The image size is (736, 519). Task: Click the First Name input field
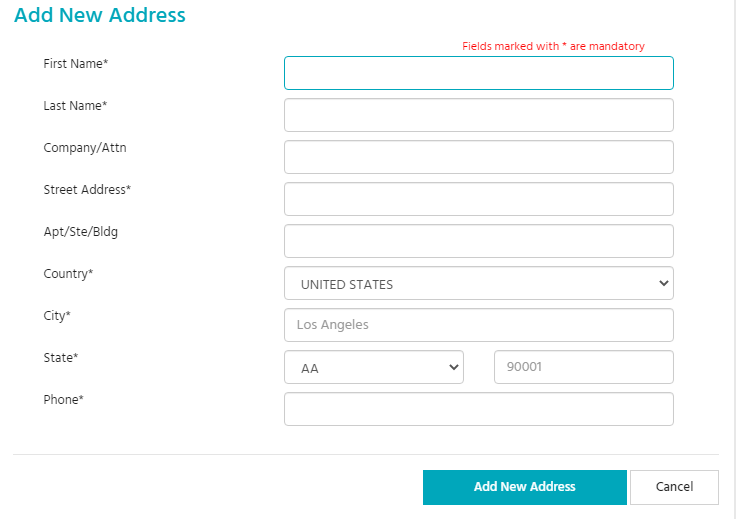click(x=478, y=73)
